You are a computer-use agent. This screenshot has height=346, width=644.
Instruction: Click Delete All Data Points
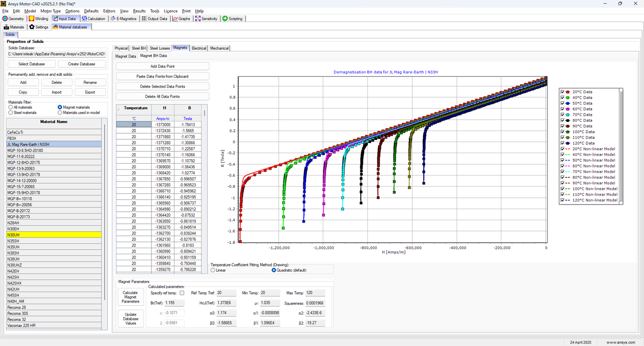pyautogui.click(x=163, y=97)
